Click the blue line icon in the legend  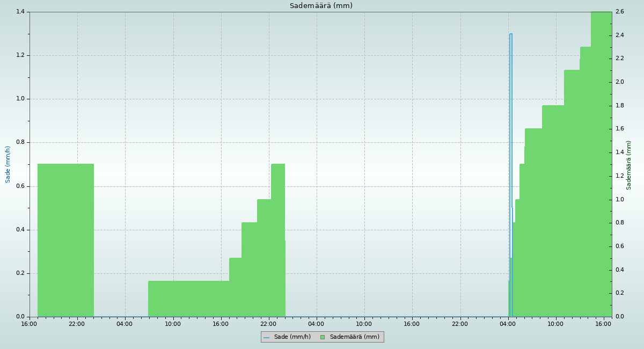tap(266, 337)
